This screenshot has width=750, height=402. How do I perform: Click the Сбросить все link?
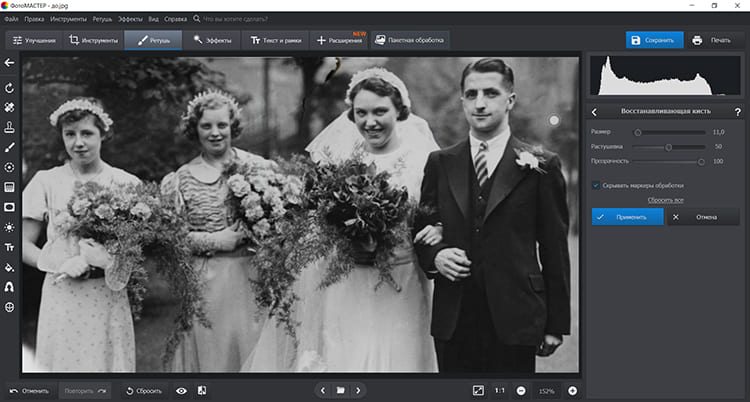click(x=665, y=200)
